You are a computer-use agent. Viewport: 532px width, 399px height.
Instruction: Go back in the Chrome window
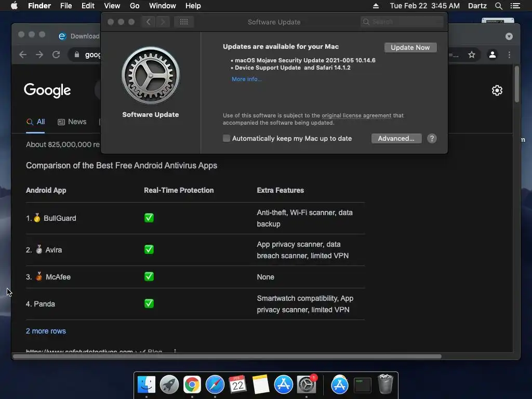[x=23, y=55]
